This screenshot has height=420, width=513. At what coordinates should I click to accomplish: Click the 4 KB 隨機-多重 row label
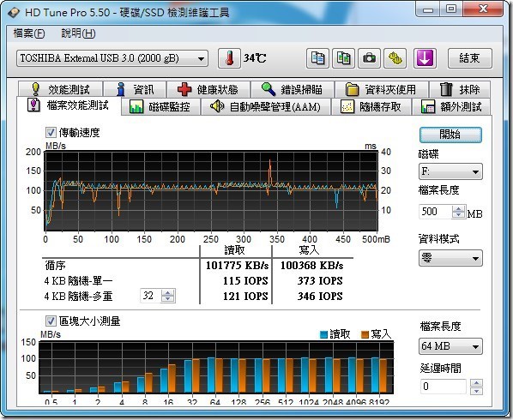[x=79, y=296]
